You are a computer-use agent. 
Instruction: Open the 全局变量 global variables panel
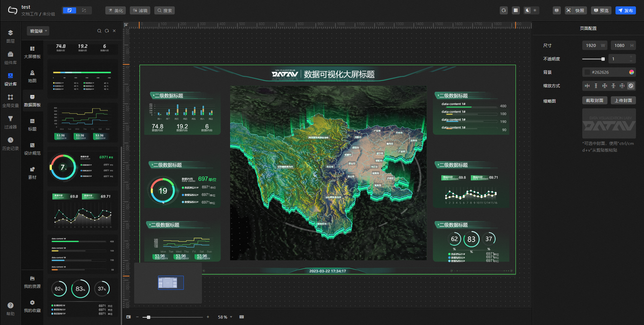10,101
